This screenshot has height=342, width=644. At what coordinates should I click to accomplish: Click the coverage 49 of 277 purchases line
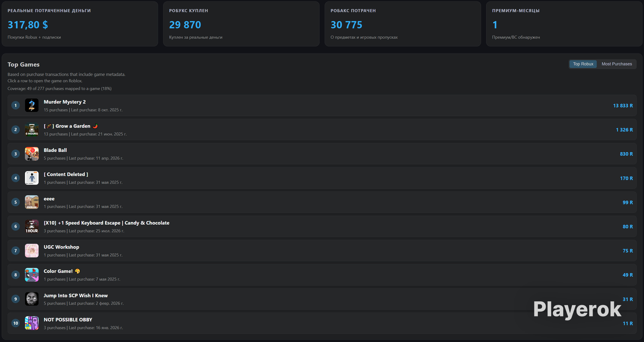(x=60, y=89)
